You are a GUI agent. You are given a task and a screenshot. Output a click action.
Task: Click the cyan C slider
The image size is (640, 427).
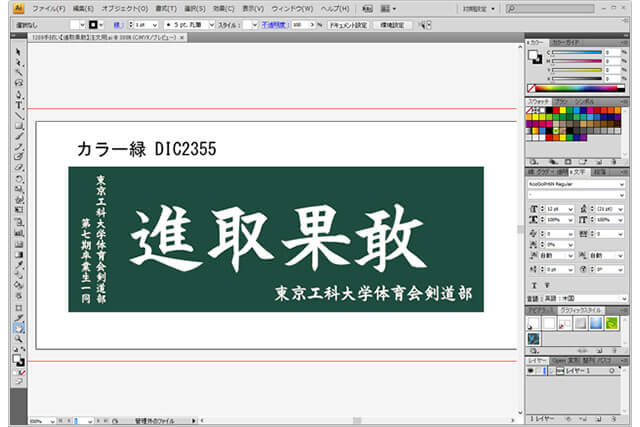click(577, 53)
